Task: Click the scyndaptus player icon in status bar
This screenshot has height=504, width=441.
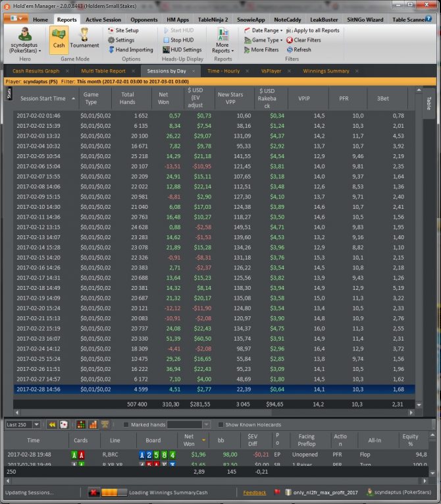Action: (370, 491)
